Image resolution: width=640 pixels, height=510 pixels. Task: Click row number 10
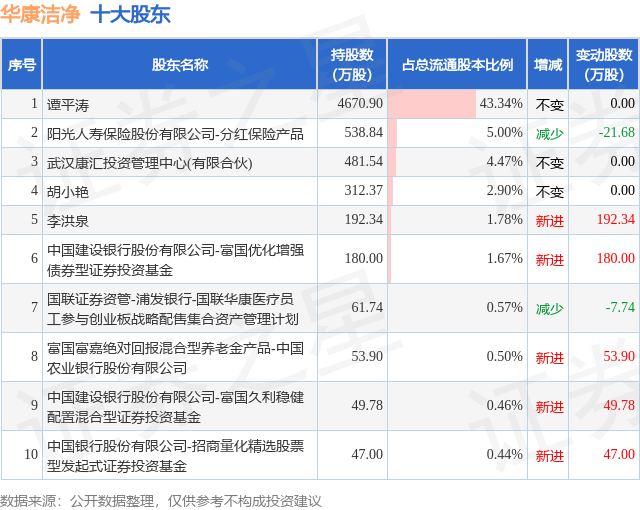pyautogui.click(x=31, y=454)
